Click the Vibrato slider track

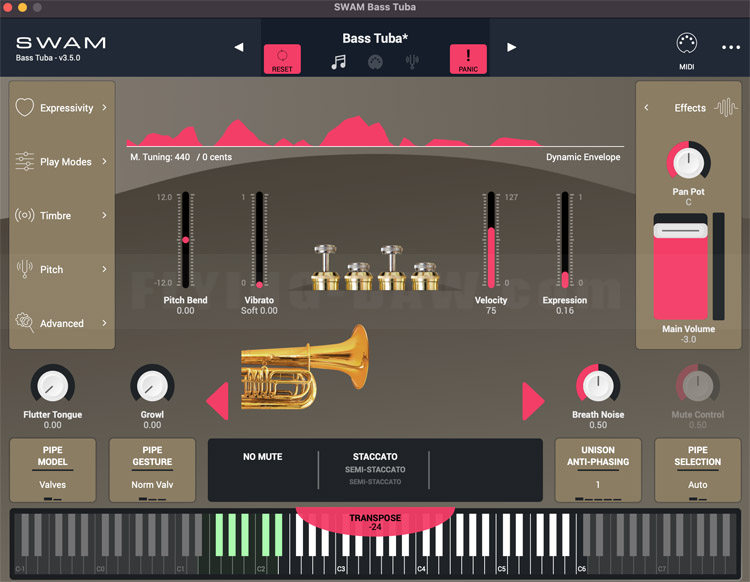pos(259,240)
